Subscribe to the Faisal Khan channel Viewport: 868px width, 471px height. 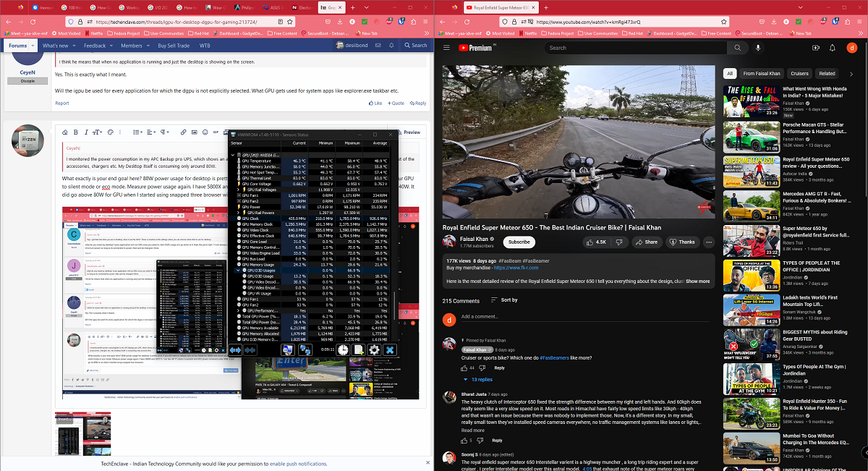pos(519,242)
